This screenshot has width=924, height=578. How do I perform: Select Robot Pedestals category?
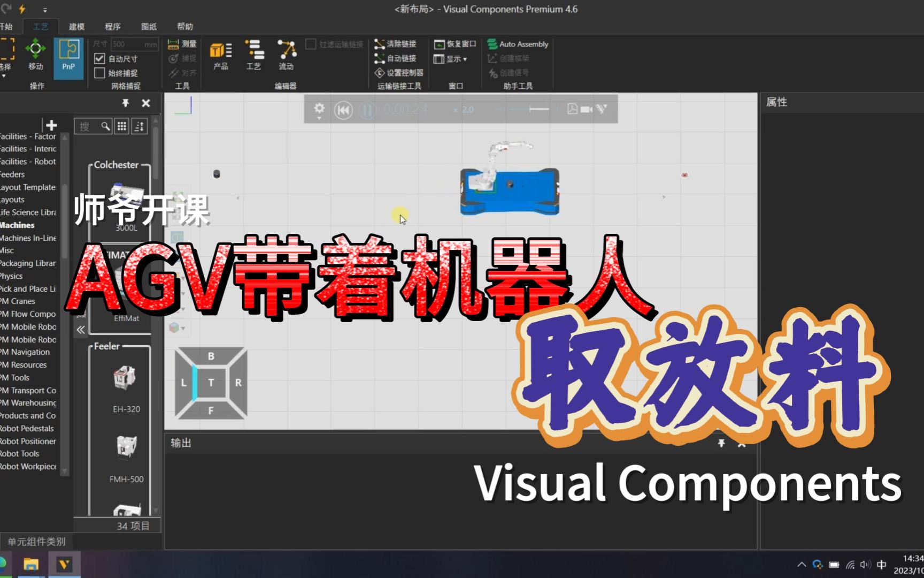click(27, 429)
